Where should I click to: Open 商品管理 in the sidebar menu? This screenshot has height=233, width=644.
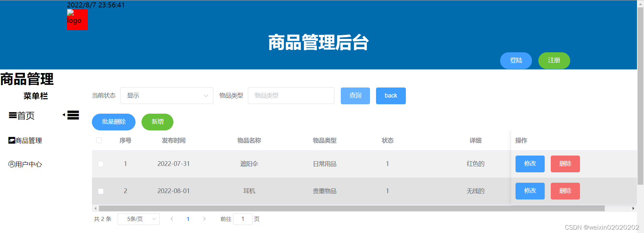(x=29, y=140)
